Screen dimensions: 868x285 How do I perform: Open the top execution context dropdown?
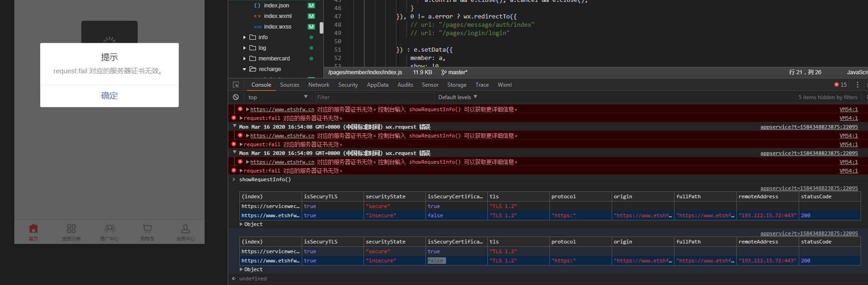tap(278, 97)
